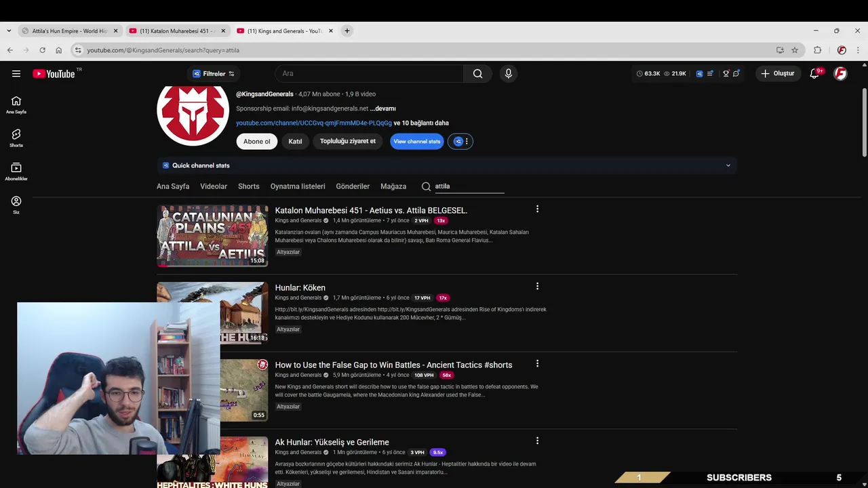This screenshot has width=868, height=488.
Task: Open the Oynatma listeleri tab
Action: click(x=298, y=186)
